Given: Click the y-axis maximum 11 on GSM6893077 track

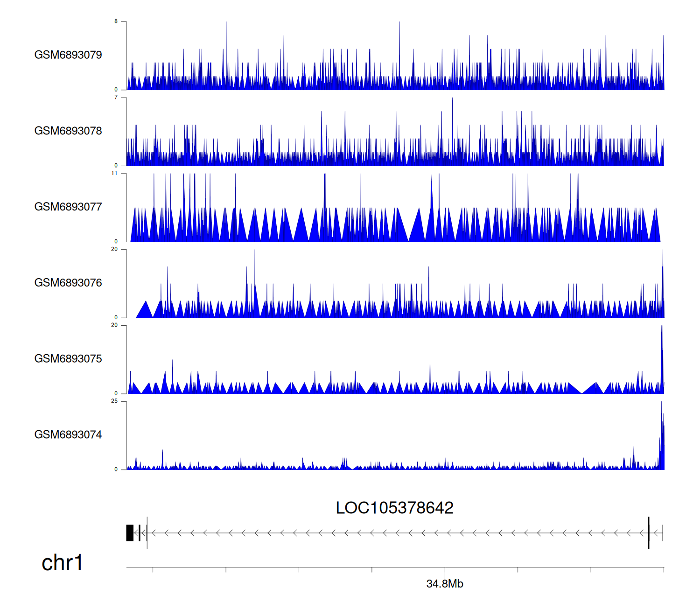Looking at the screenshot, I should [x=114, y=174].
